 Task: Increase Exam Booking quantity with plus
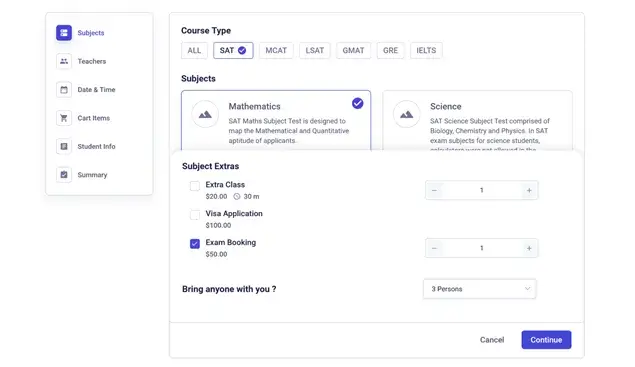point(529,248)
